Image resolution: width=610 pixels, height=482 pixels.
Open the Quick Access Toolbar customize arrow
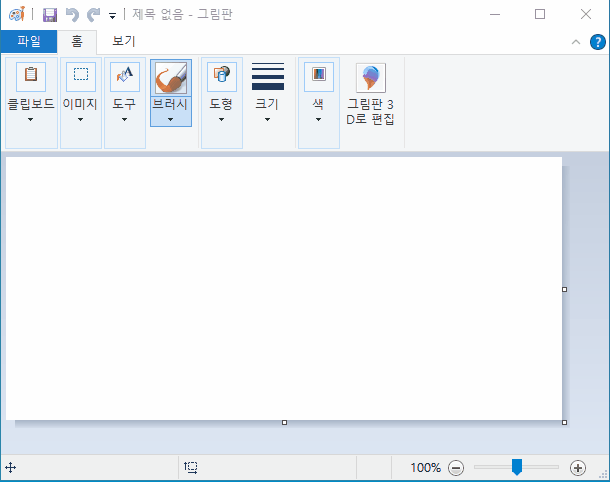click(x=112, y=16)
